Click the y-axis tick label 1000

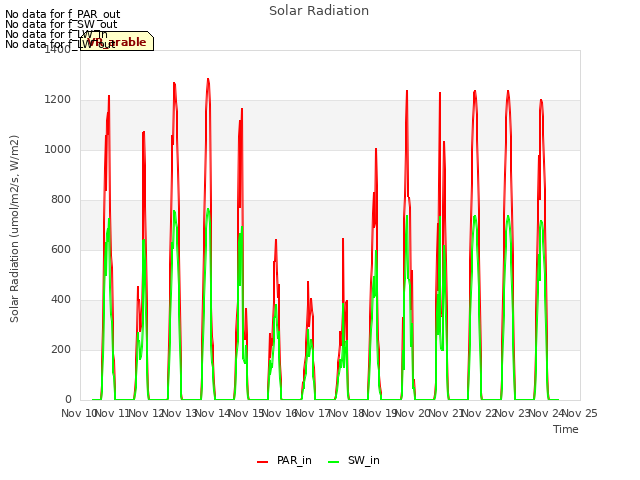[x=58, y=149]
